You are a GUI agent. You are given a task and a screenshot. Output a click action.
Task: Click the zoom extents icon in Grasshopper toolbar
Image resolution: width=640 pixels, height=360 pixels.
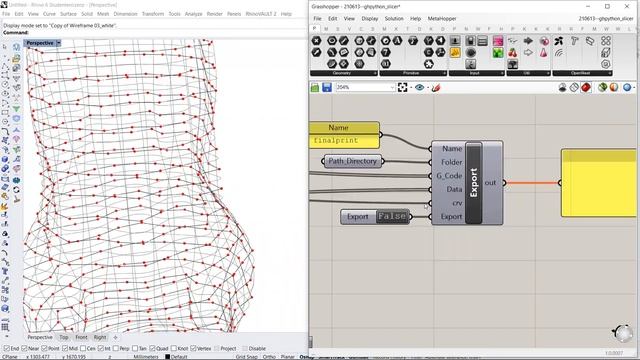pyautogui.click(x=402, y=87)
